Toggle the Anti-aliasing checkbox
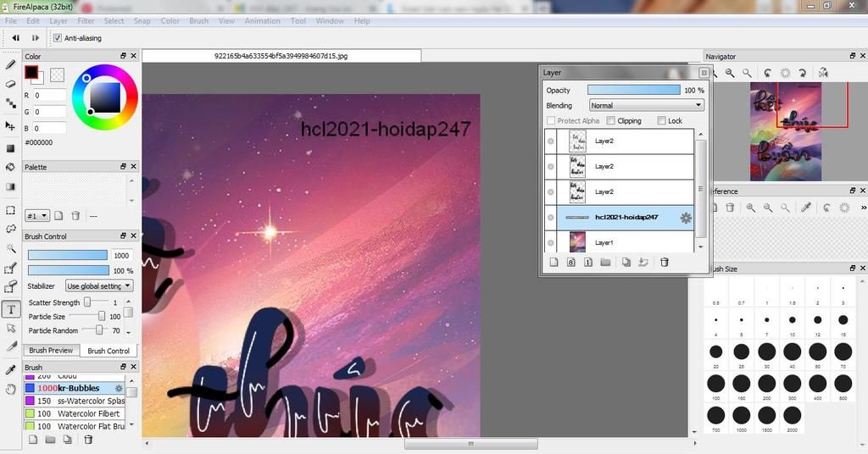 pyautogui.click(x=58, y=38)
